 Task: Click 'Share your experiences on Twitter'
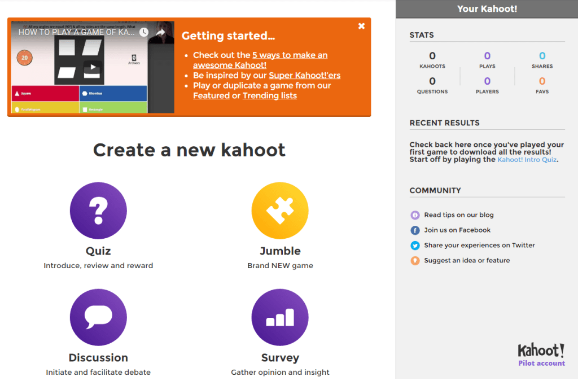pos(479,245)
